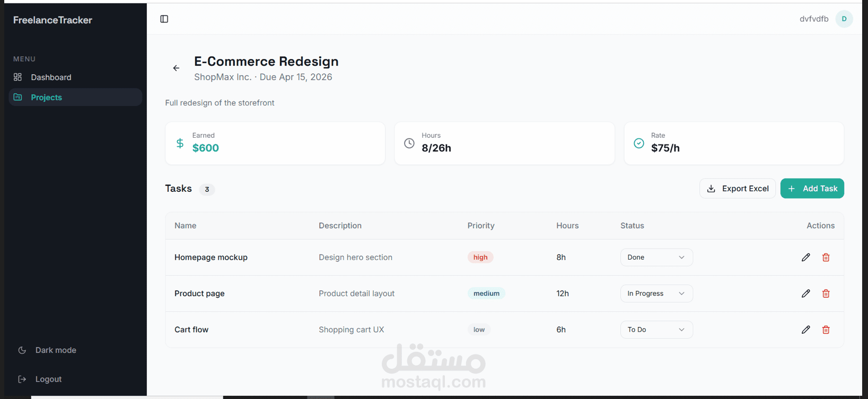868x399 pixels.
Task: Click the Earned $600 card
Action: point(275,143)
